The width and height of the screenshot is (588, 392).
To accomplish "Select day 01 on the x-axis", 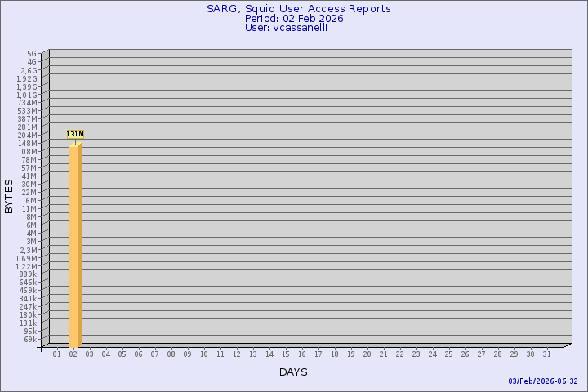I will click(x=56, y=354).
